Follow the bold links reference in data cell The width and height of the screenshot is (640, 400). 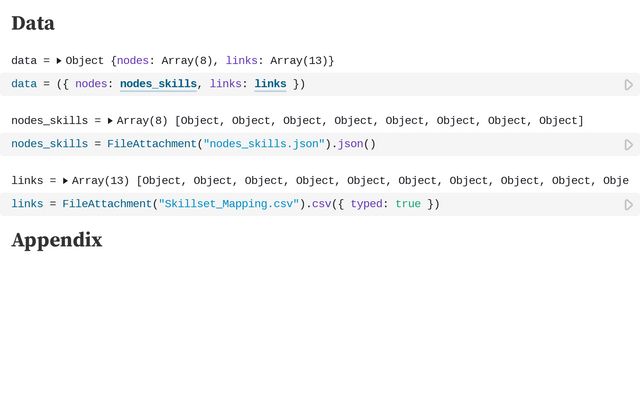point(270,84)
